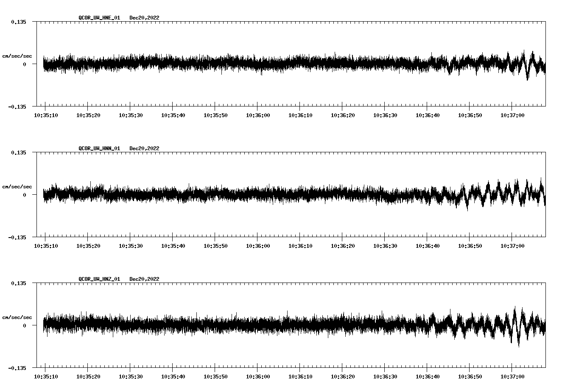Click the QCOR_UW_HNN_01 channel label

[99, 148]
